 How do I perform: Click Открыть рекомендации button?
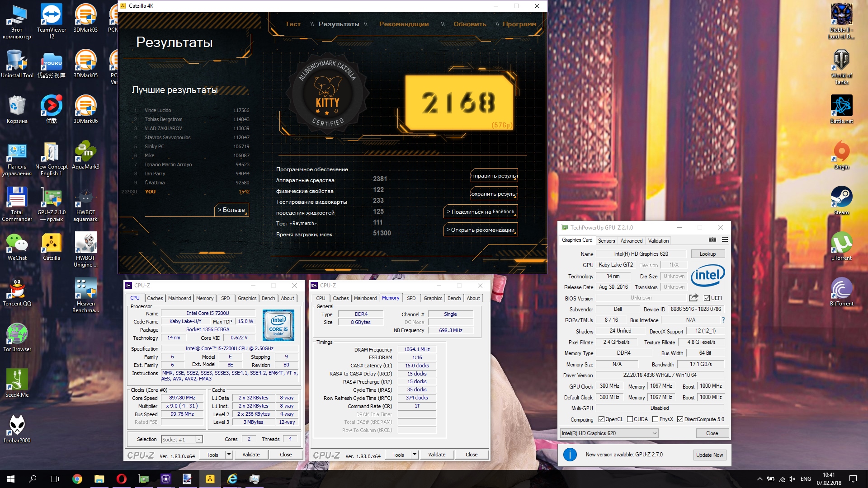(x=481, y=230)
